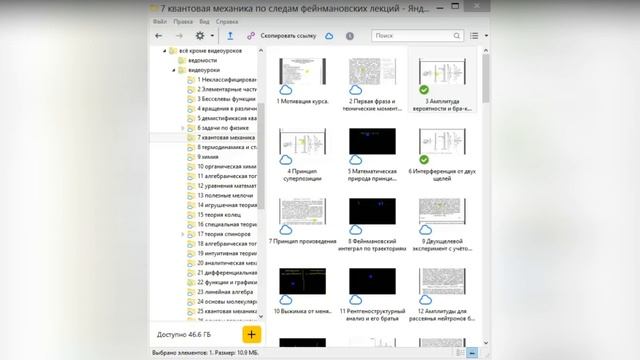Image resolution: width=640 pixels, height=360 pixels.
Task: Select '15 теория колец' folder
Action: point(219,215)
